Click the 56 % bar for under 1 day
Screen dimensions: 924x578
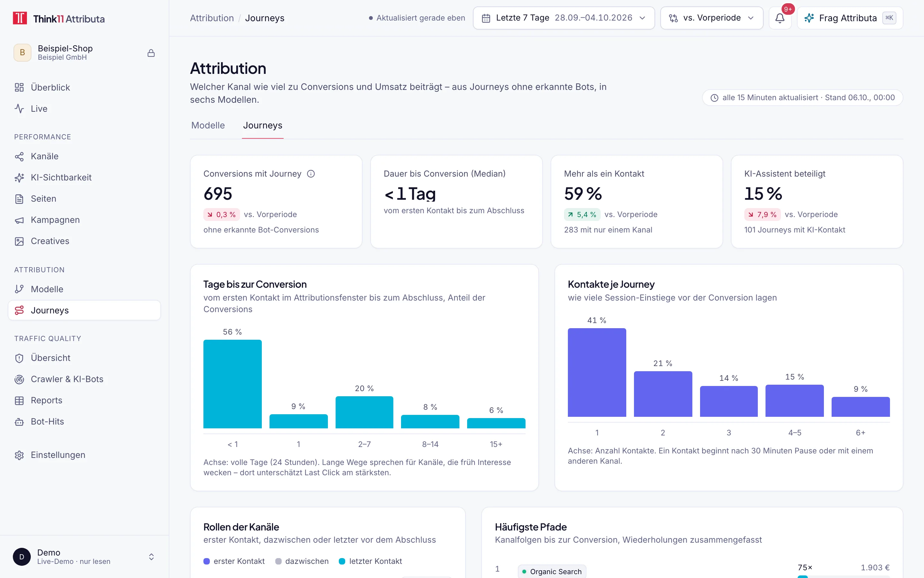[233, 384]
